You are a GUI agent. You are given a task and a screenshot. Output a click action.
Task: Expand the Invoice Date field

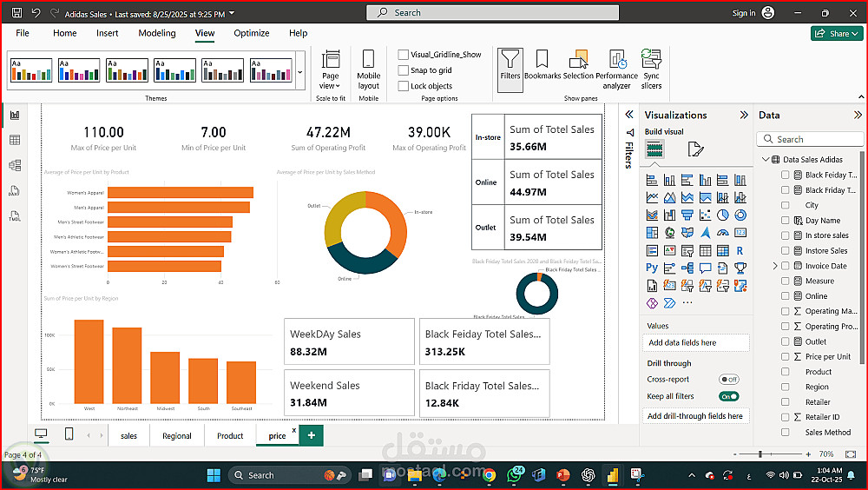775,266
